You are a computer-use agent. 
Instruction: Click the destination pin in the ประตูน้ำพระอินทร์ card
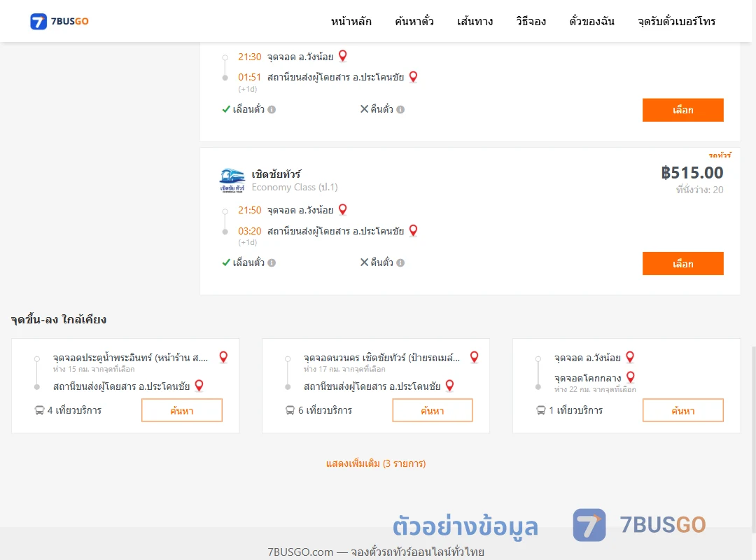coord(199,386)
